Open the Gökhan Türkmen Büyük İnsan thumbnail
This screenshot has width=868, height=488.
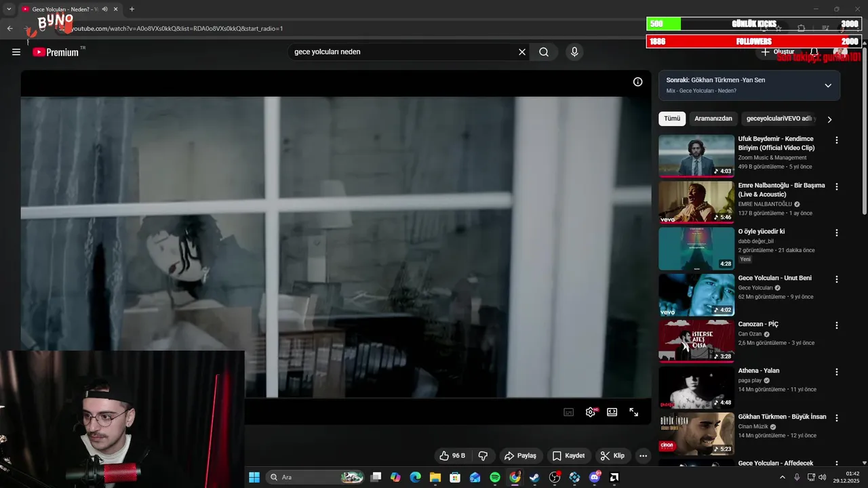[696, 434]
